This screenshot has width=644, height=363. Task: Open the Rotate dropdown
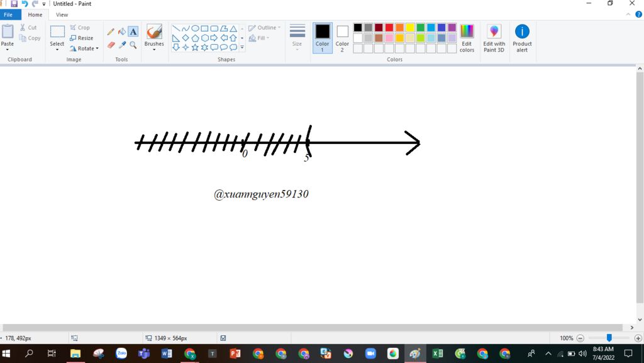(x=85, y=48)
